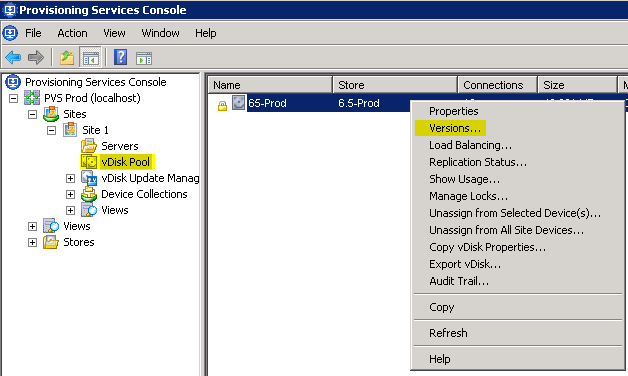
Task: Click the Up one level folder icon
Action: 67,58
